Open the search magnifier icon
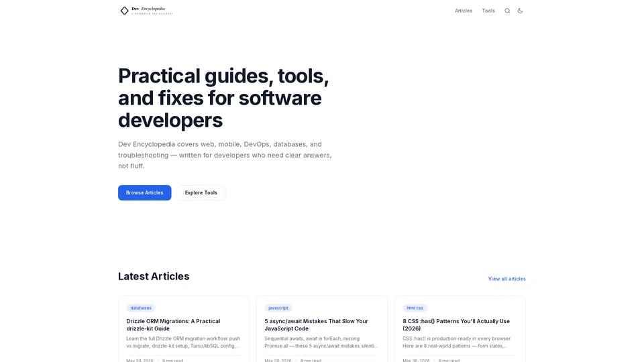The height and width of the screenshot is (362, 644). 507,11
